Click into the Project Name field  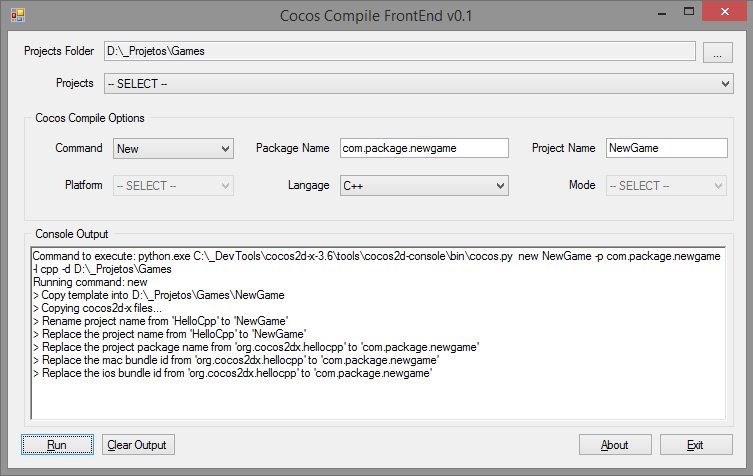(x=667, y=148)
